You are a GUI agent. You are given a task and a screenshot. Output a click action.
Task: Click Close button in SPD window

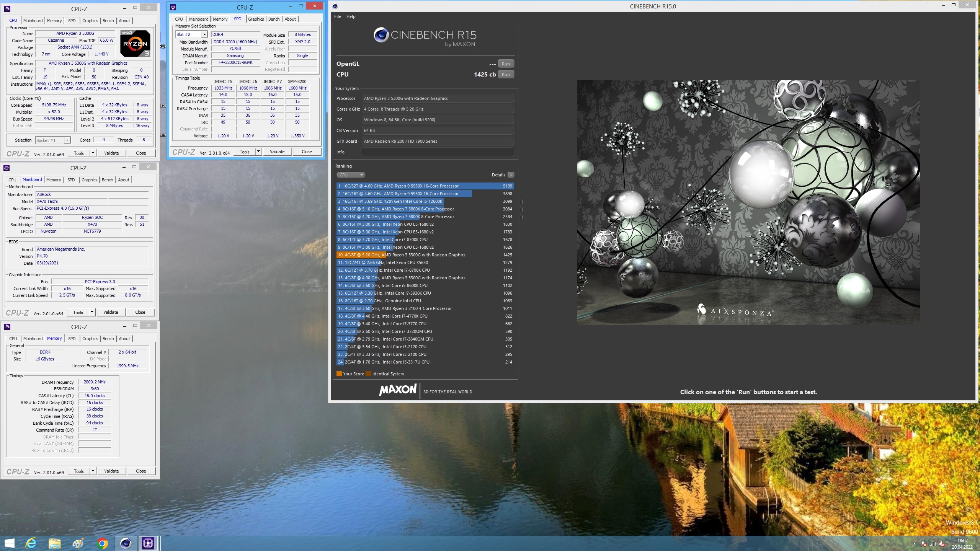(x=307, y=152)
